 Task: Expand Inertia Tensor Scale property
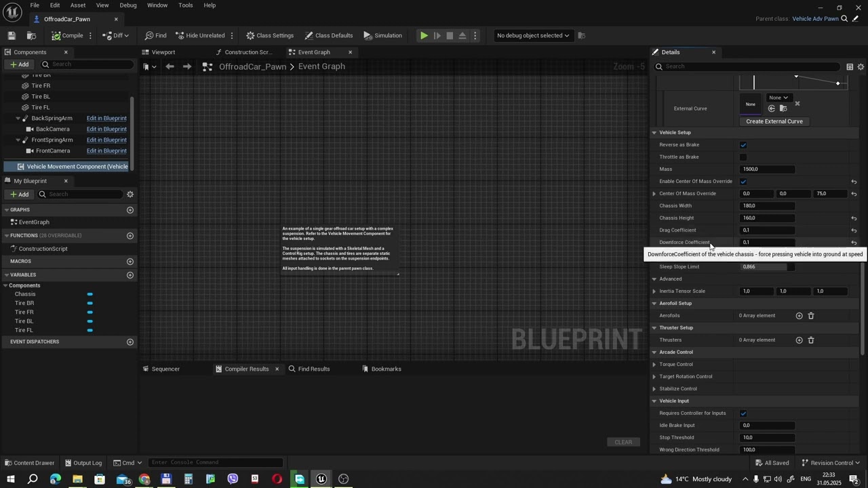tap(654, 291)
